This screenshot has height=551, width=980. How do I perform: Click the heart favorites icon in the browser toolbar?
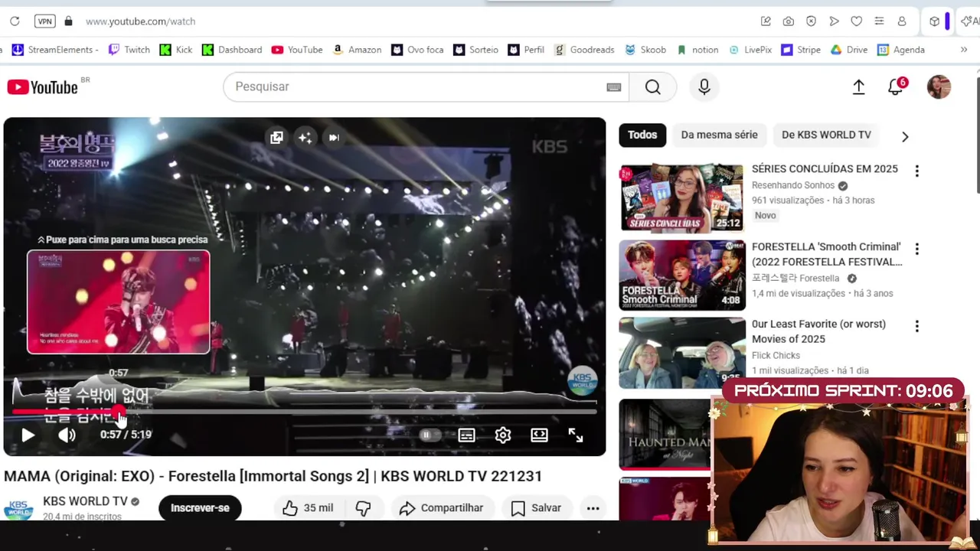coord(857,21)
